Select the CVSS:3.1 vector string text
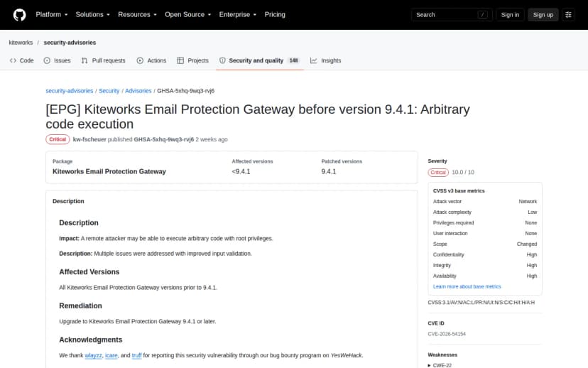The image size is (588, 368). 481,303
